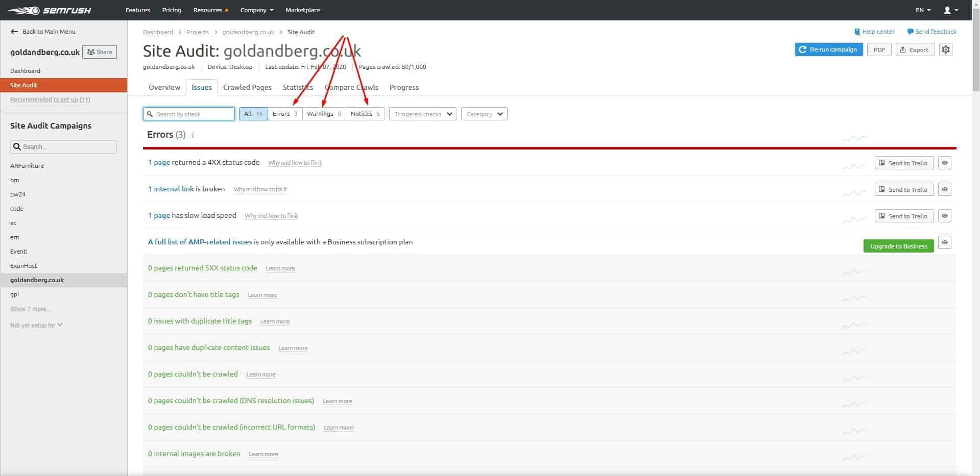View Errors section trend graph in header
This screenshot has height=476, width=980.
[x=854, y=138]
